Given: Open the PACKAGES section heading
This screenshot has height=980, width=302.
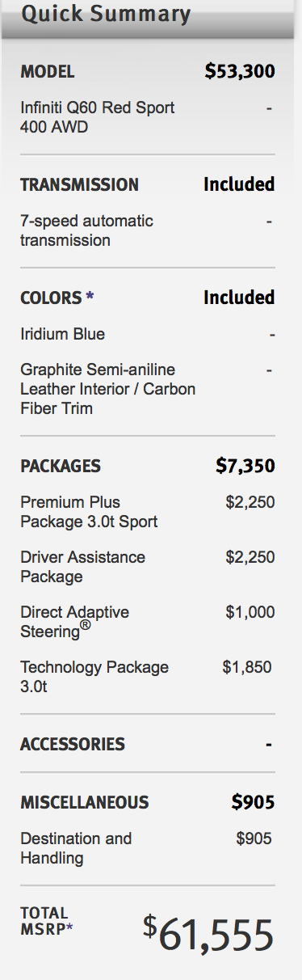Looking at the screenshot, I should coord(61,467).
